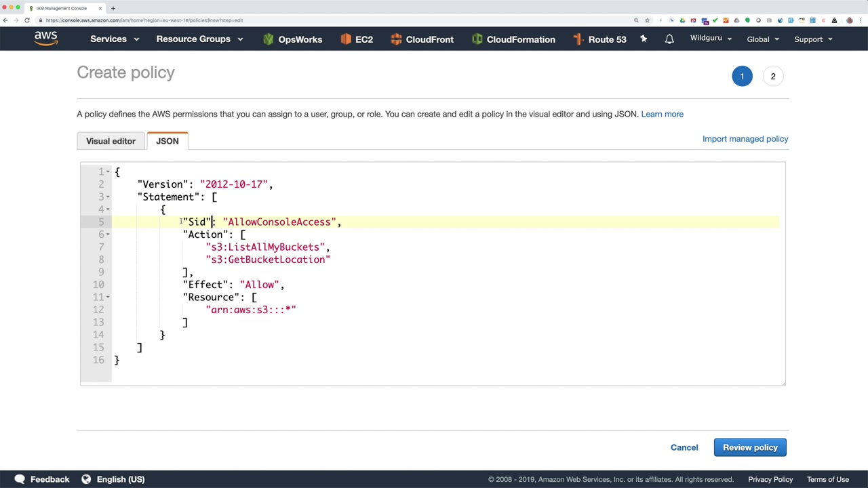The height and width of the screenshot is (488, 868).
Task: Open the Resource Groups dropdown
Action: click(199, 39)
